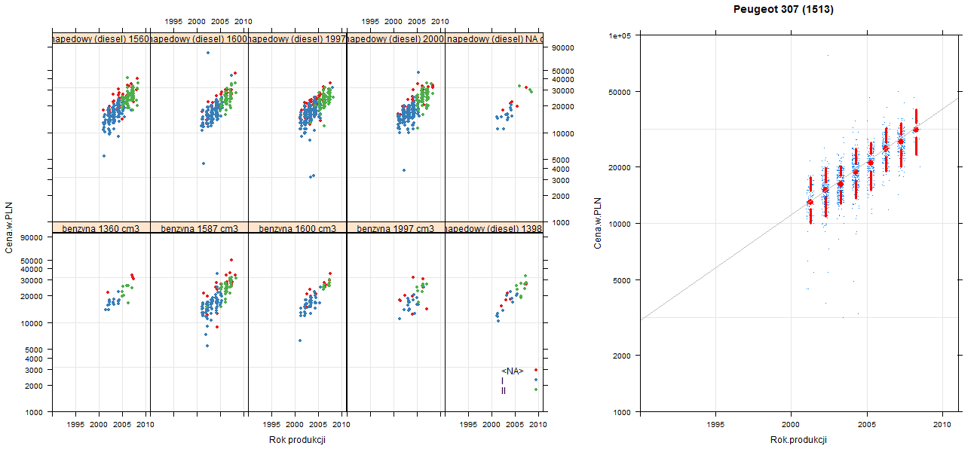Click the blue legend dot for I
This screenshot has height=452, width=980.
pyautogui.click(x=535, y=380)
